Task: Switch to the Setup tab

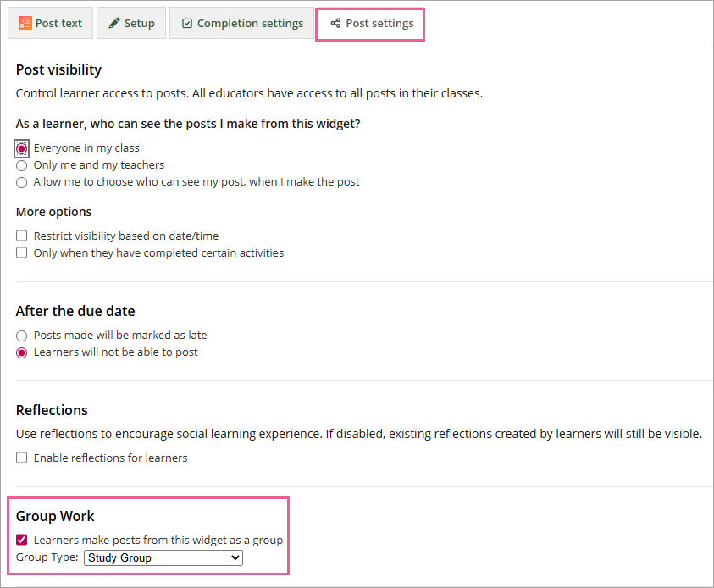Action: 131,23
